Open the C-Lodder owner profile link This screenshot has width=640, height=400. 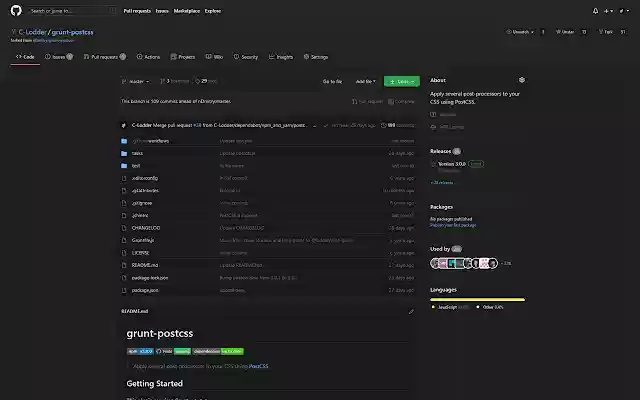point(33,32)
